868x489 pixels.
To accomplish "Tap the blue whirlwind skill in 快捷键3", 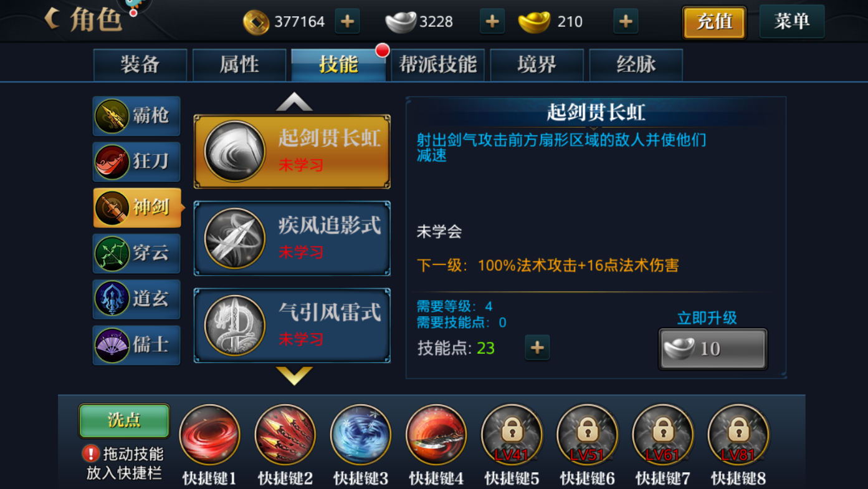I will coord(360,435).
